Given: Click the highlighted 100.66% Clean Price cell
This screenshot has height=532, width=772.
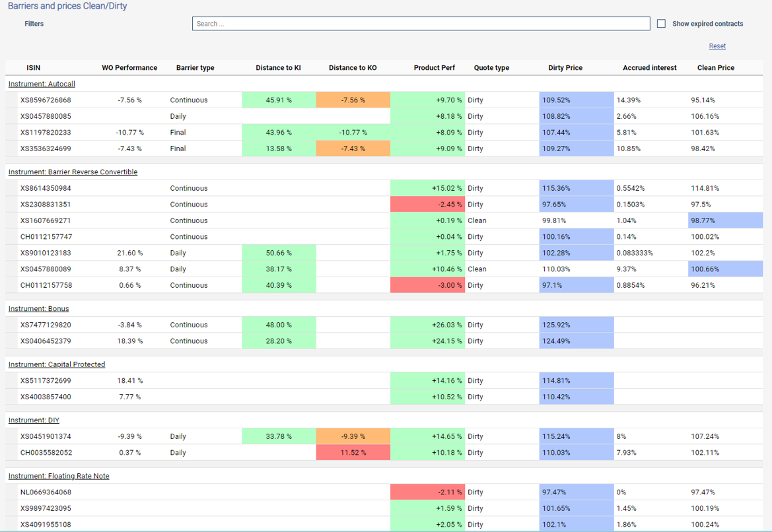Looking at the screenshot, I should pos(725,269).
